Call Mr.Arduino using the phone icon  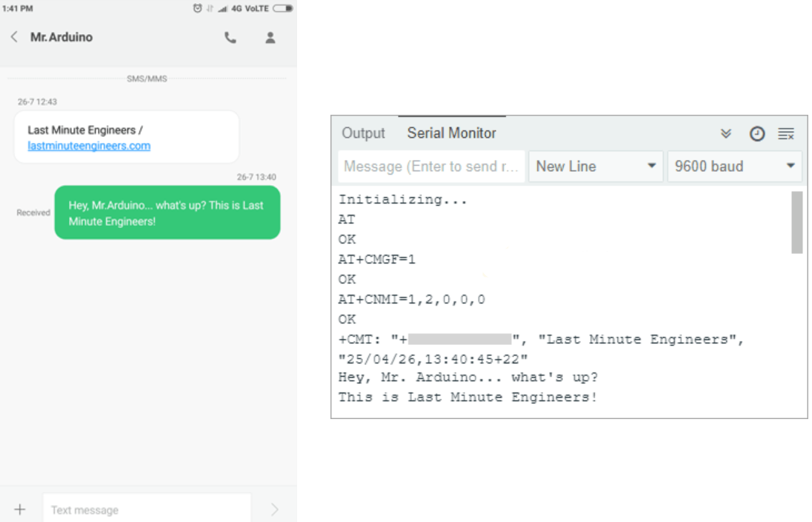tap(230, 38)
